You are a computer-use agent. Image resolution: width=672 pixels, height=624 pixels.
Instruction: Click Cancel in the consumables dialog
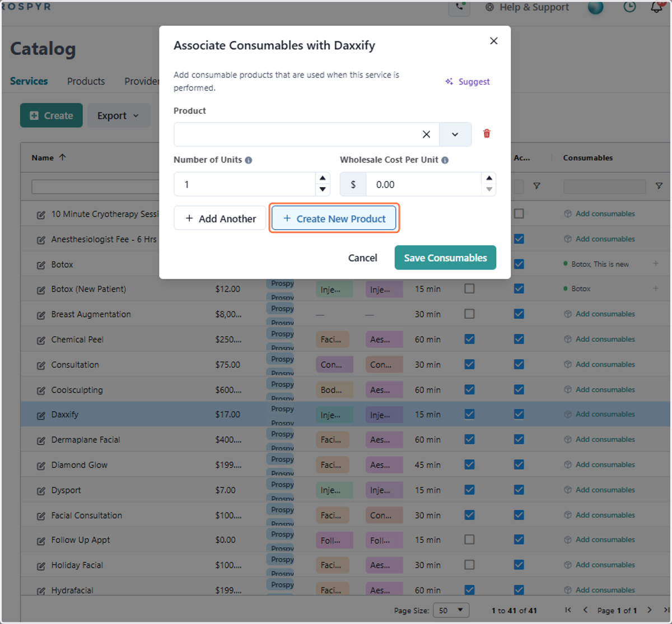point(362,258)
